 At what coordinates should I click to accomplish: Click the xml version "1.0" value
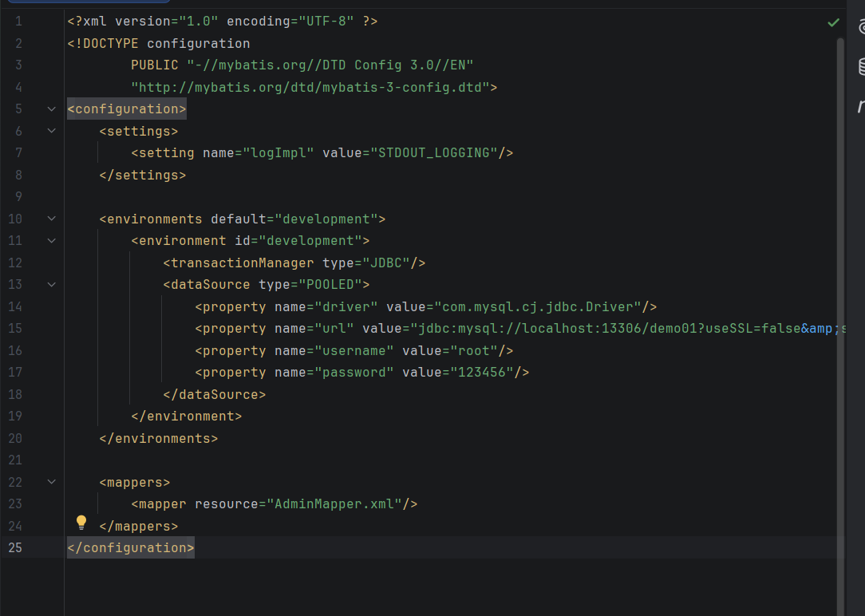(199, 22)
